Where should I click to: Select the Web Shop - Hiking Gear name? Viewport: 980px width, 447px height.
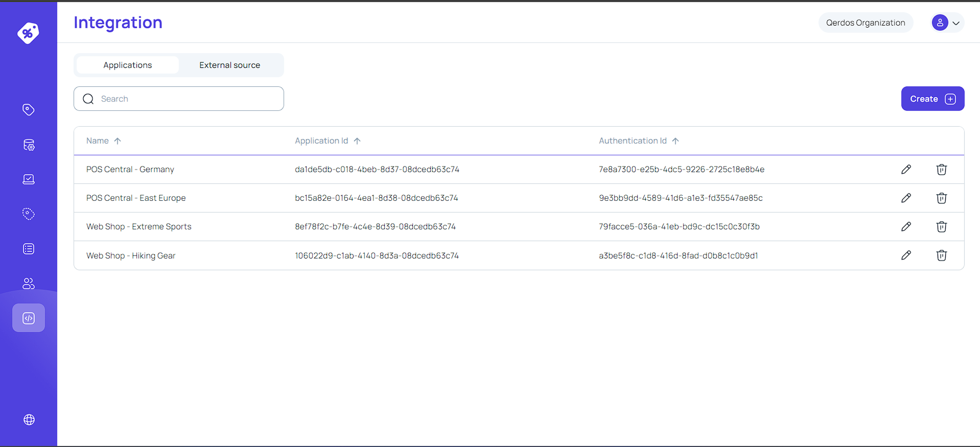[131, 255]
